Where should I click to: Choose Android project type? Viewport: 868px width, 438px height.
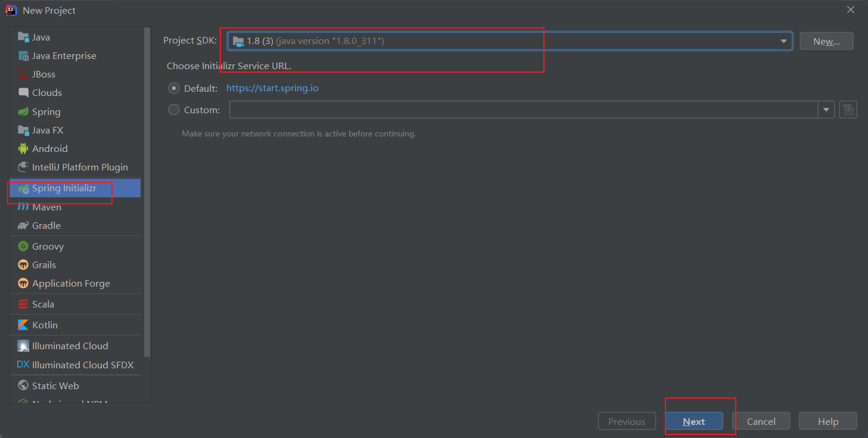click(75, 148)
